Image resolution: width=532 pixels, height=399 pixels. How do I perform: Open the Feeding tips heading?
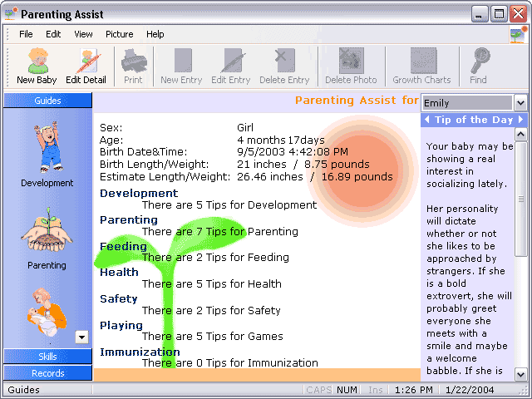pyautogui.click(x=124, y=246)
